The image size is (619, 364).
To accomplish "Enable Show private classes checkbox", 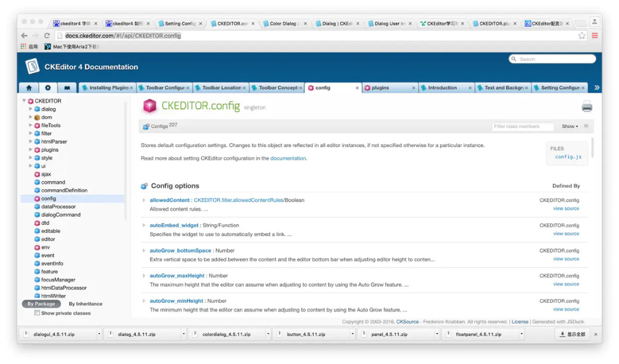I will (x=37, y=313).
